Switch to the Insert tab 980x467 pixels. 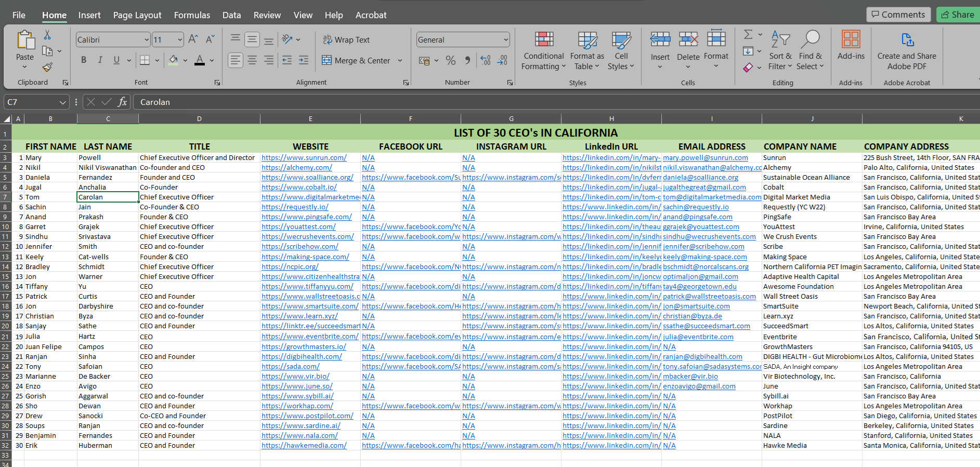(x=89, y=15)
